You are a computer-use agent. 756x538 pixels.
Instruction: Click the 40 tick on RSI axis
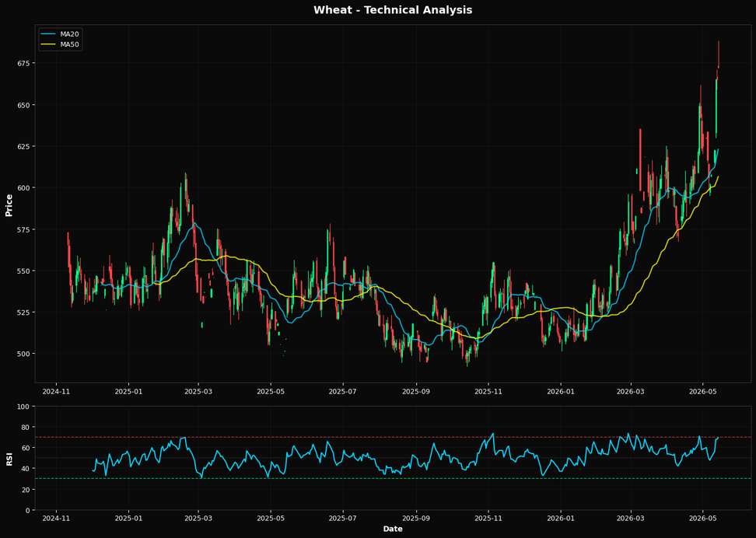pos(27,469)
